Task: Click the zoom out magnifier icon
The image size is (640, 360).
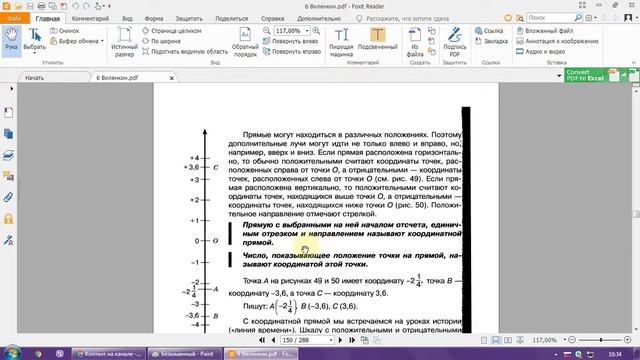Action: click(267, 31)
